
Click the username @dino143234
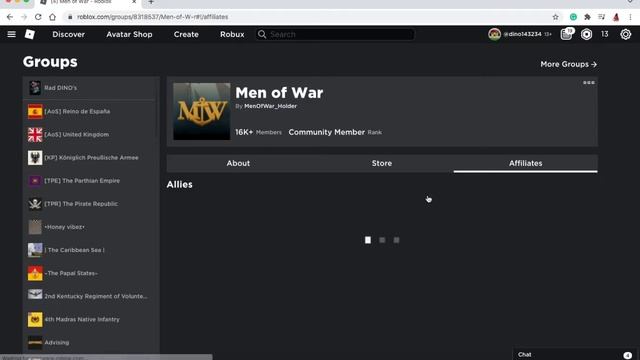tap(522, 34)
